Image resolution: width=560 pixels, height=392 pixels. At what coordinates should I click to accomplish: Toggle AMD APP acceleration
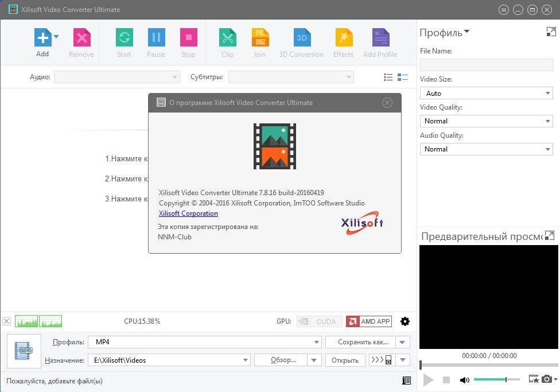[x=368, y=321]
